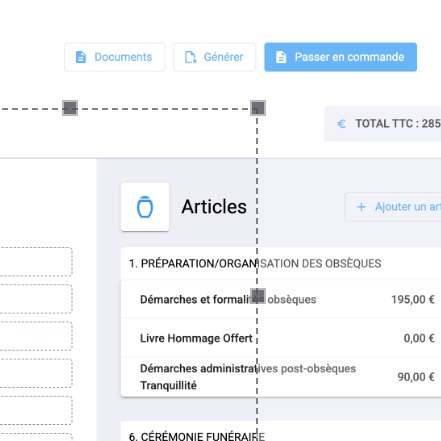The image size is (441, 441).
Task: Click Passer en commande button
Action: coord(340,57)
